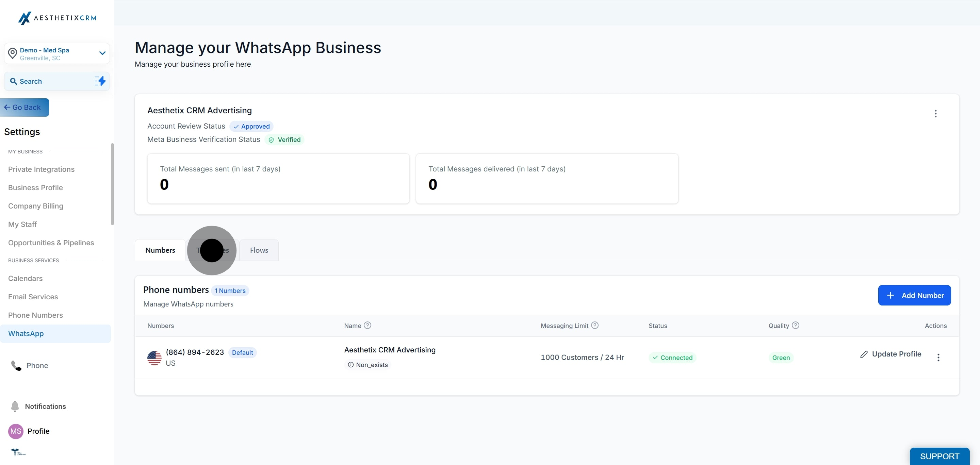Click the AesthetixCRM logo
The image size is (980, 465).
coord(57,18)
